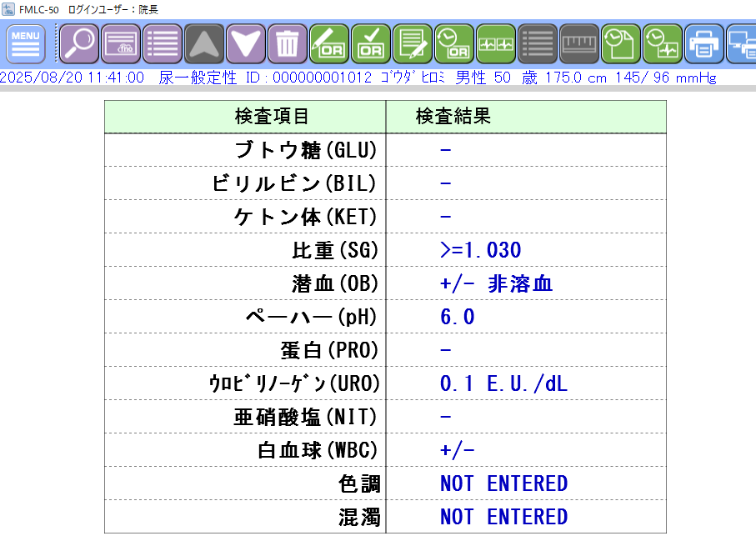Open the dual waveform compare icon
This screenshot has width=756, height=556.
point(496,44)
